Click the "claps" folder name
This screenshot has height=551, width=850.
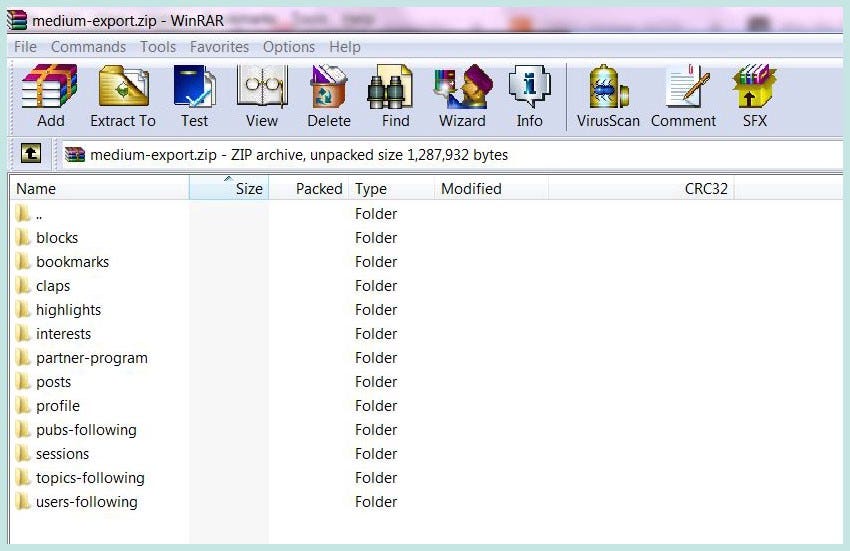pyautogui.click(x=53, y=286)
